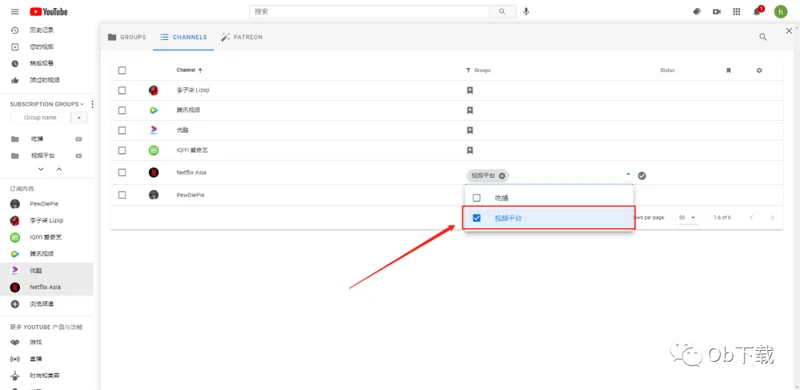
Task: Click the bookmark icon in table header
Action: [729, 70]
